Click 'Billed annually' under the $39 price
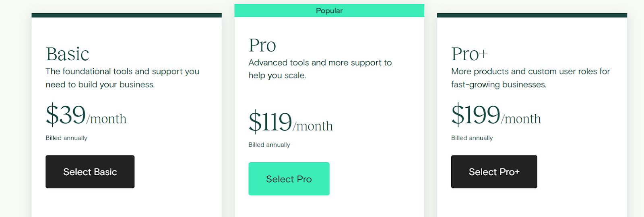 [66, 138]
